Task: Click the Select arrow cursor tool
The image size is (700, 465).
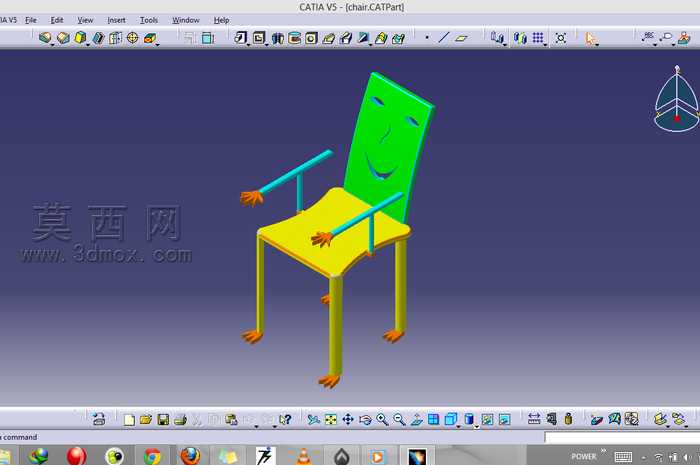Action: point(590,38)
